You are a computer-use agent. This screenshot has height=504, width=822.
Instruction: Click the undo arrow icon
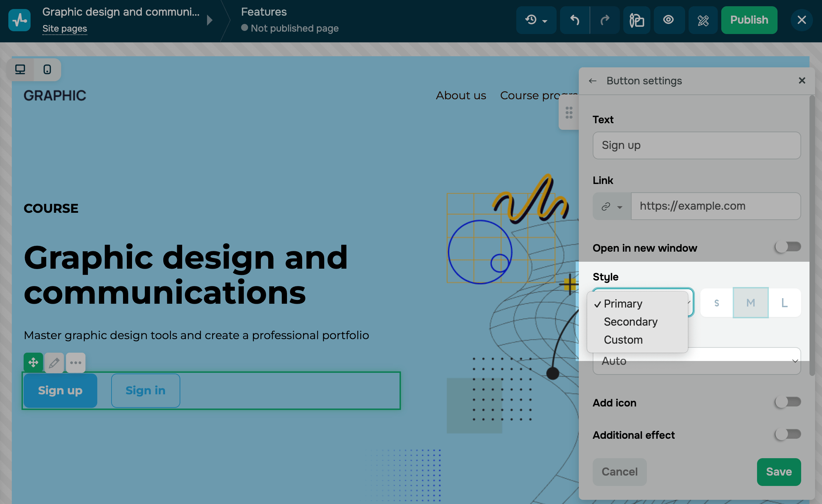point(575,20)
